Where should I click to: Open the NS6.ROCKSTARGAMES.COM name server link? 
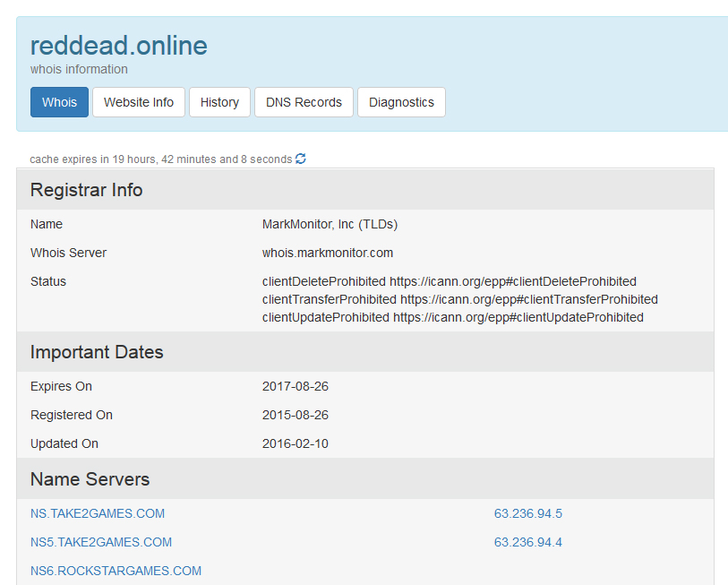click(x=116, y=571)
